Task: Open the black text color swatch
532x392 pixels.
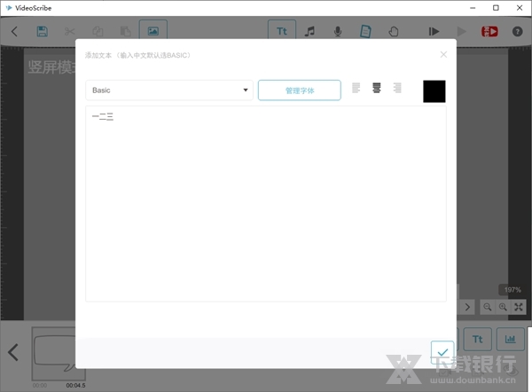Action: [x=434, y=90]
